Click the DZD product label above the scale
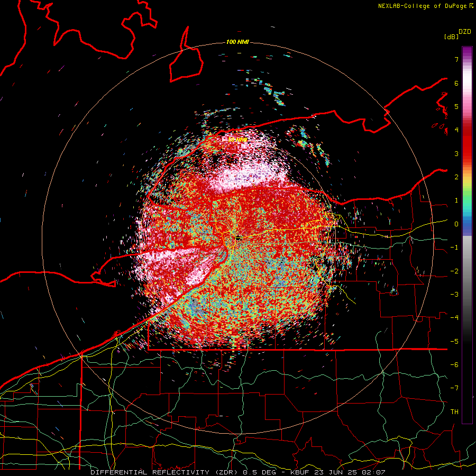 tap(465, 32)
